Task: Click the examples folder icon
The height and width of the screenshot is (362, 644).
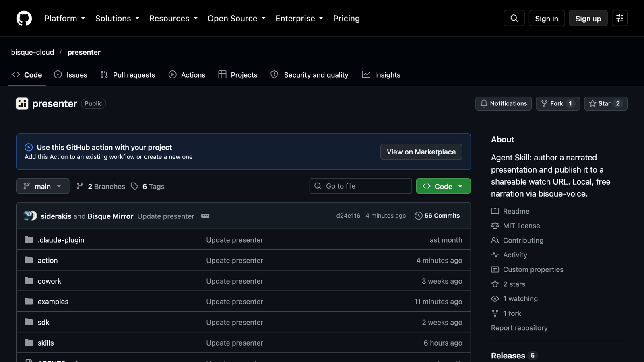Action: pyautogui.click(x=29, y=301)
